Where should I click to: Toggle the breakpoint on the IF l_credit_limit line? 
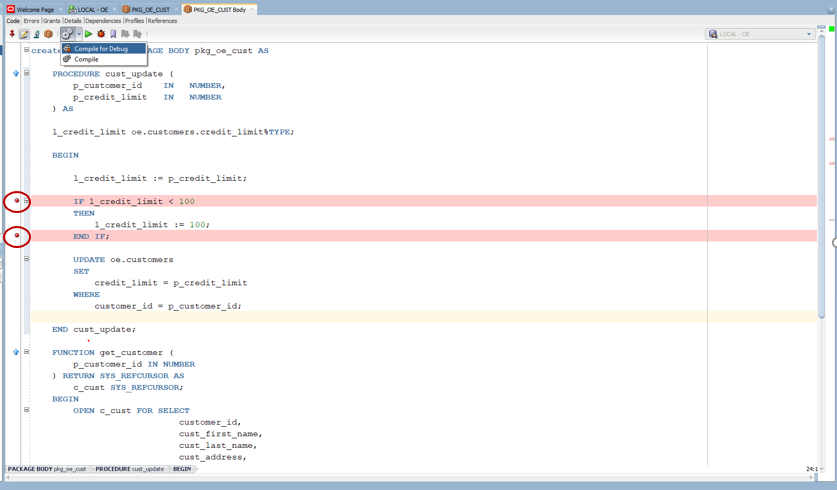tap(17, 201)
